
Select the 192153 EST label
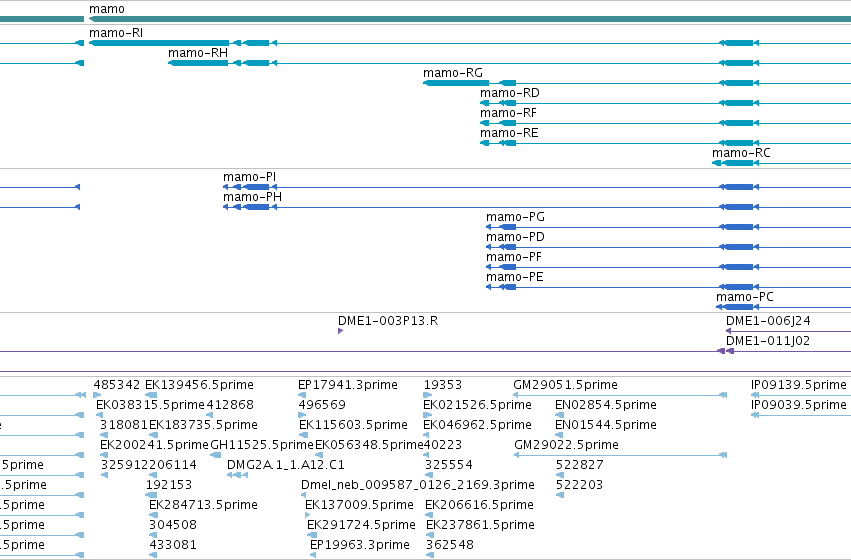tap(169, 485)
